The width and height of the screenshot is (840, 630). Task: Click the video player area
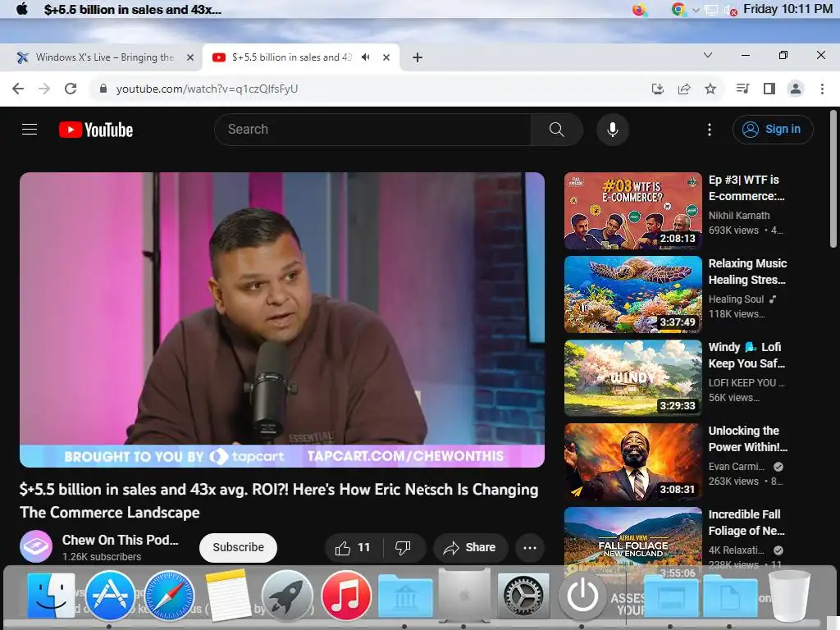coord(282,320)
